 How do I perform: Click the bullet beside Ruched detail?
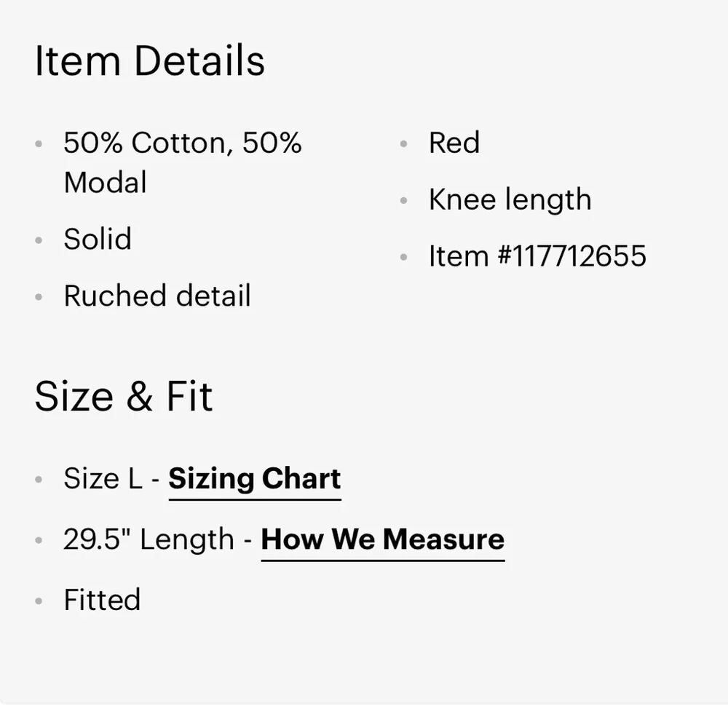tap(39, 297)
